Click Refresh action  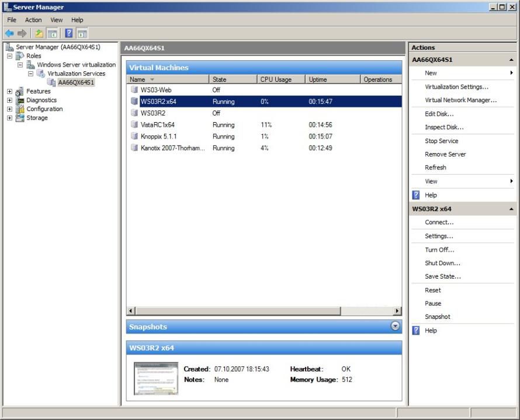click(x=435, y=168)
